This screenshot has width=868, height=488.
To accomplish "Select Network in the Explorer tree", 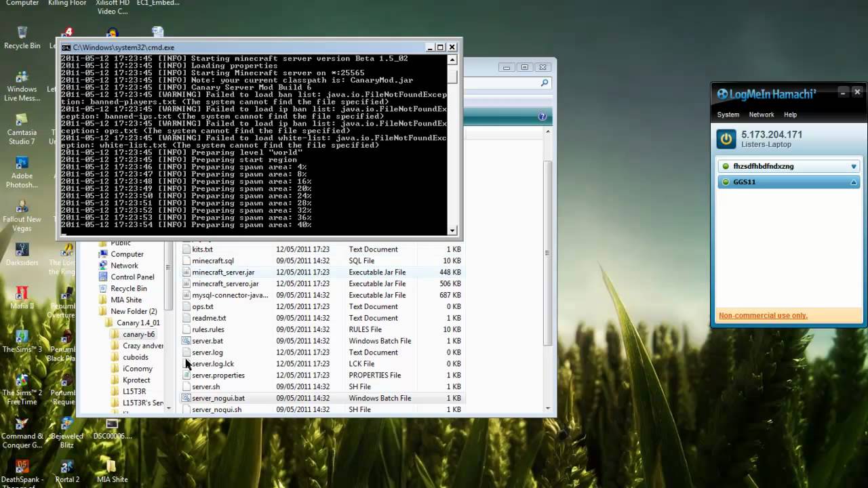I will pos(124,266).
